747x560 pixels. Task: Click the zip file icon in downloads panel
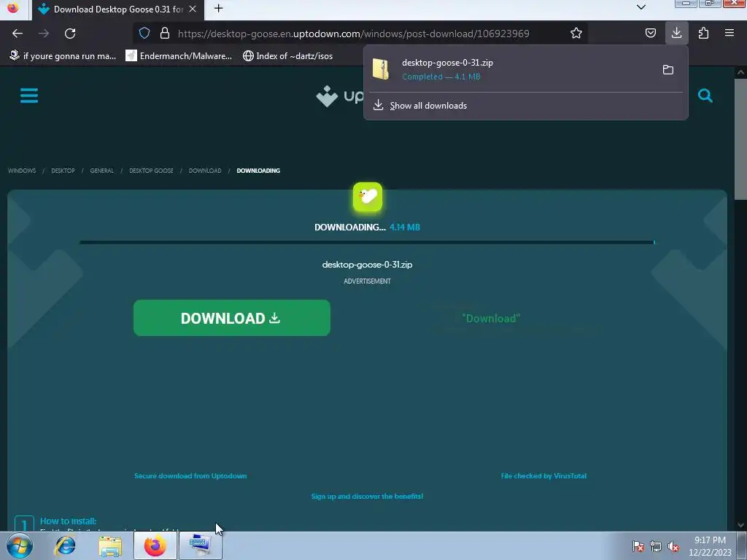click(381, 69)
